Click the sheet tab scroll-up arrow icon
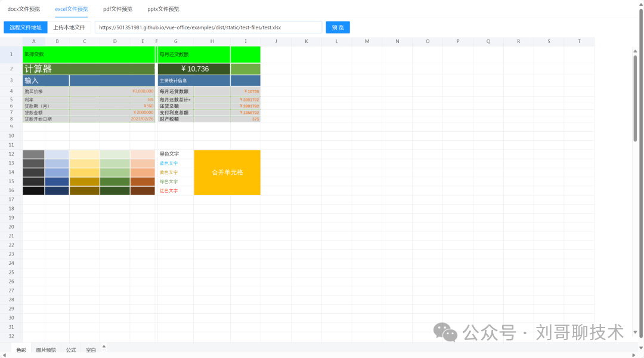The width and height of the screenshot is (644, 358). coord(104,346)
